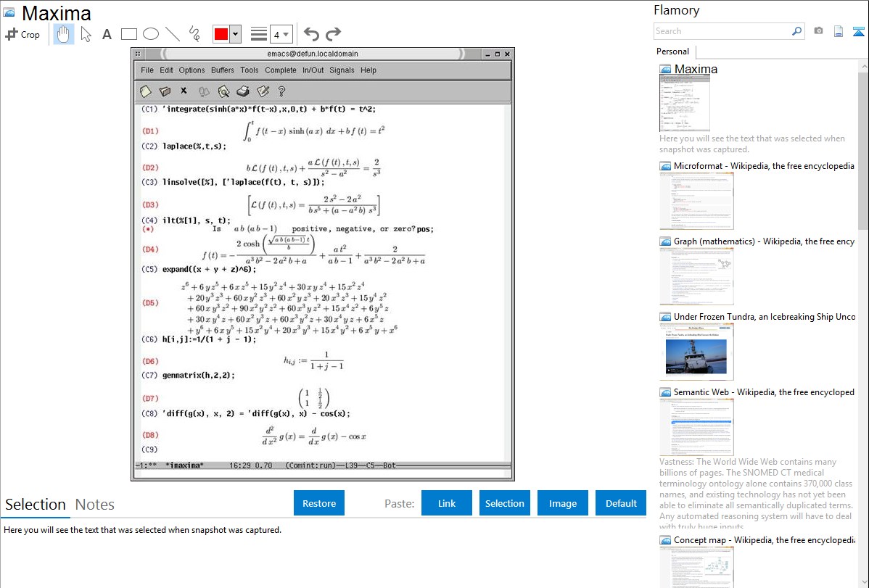This screenshot has width=869, height=588.
Task: Click emacs search magnifier toolbar icon
Action: click(223, 91)
